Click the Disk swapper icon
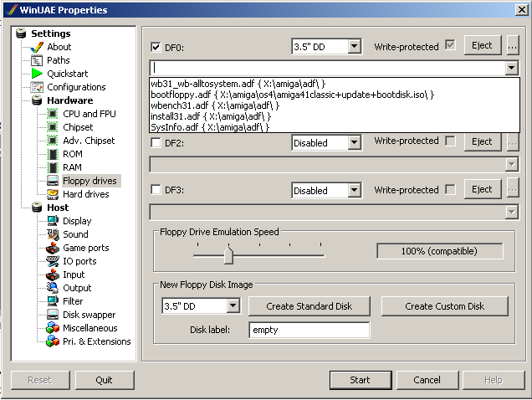Screen dimensions: 532x400 (52, 315)
